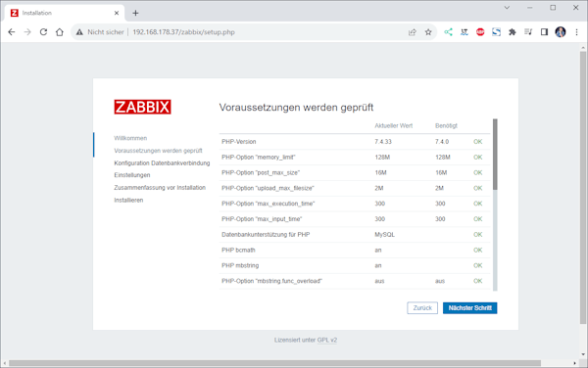Click the page heading 'Voraussetzungen werden geprüft'
This screenshot has height=368, width=588.
point(296,108)
